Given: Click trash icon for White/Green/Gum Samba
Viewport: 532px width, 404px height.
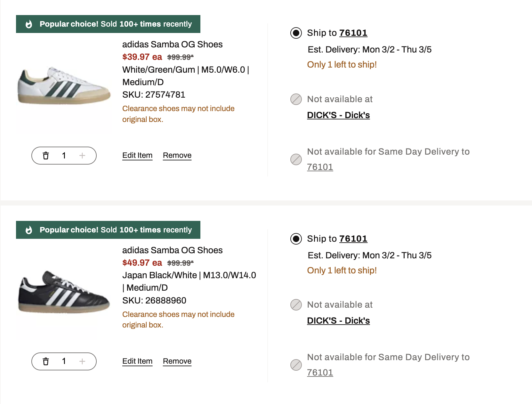Looking at the screenshot, I should (46, 156).
